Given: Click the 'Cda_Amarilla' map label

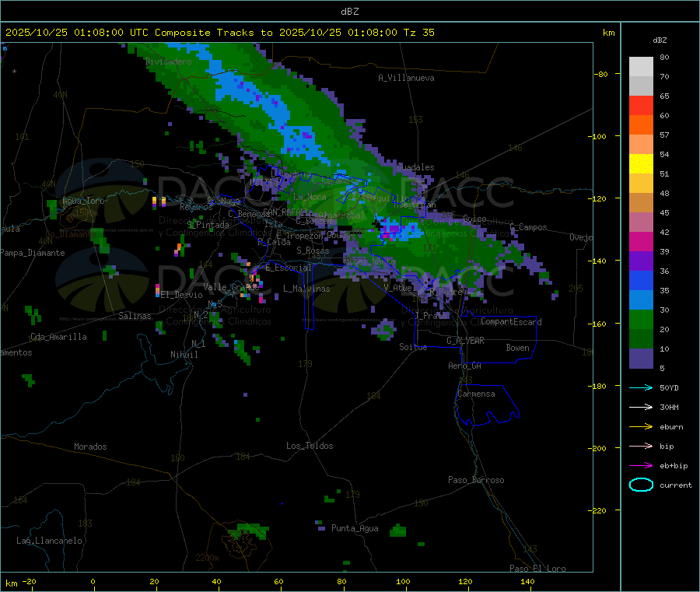Looking at the screenshot, I should point(58,337).
